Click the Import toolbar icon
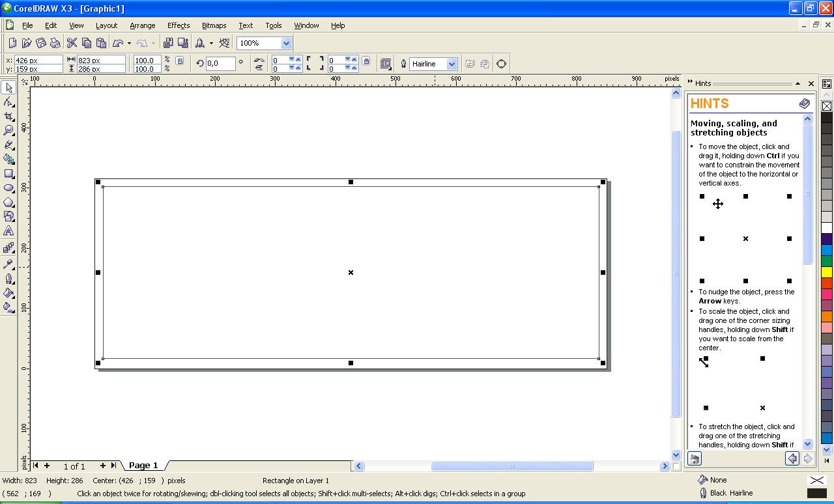Viewport: 834px width, 504px height. 168,43
